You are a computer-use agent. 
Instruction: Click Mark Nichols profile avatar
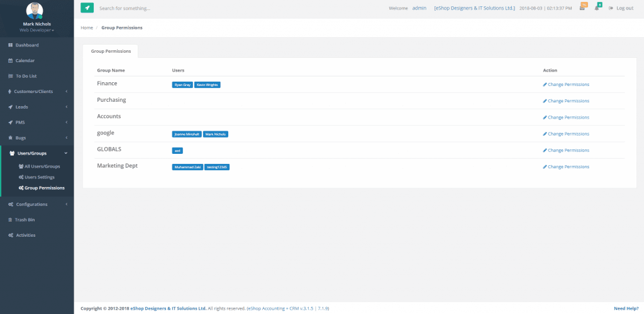coord(36,11)
